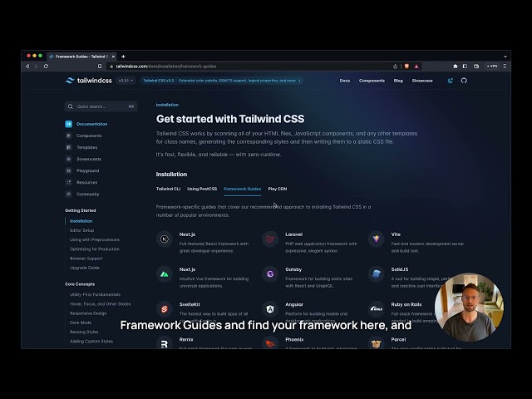
Task: Open a new browser tab
Action: tap(123, 57)
